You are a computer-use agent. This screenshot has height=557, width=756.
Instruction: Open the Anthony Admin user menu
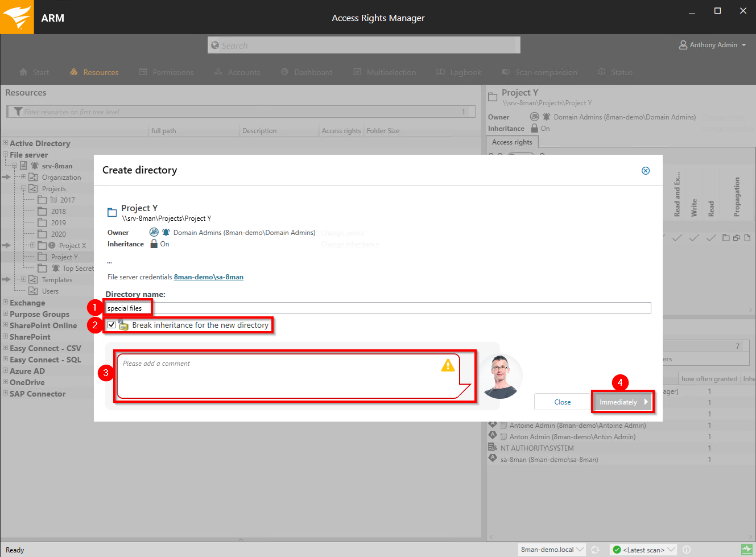pyautogui.click(x=713, y=45)
